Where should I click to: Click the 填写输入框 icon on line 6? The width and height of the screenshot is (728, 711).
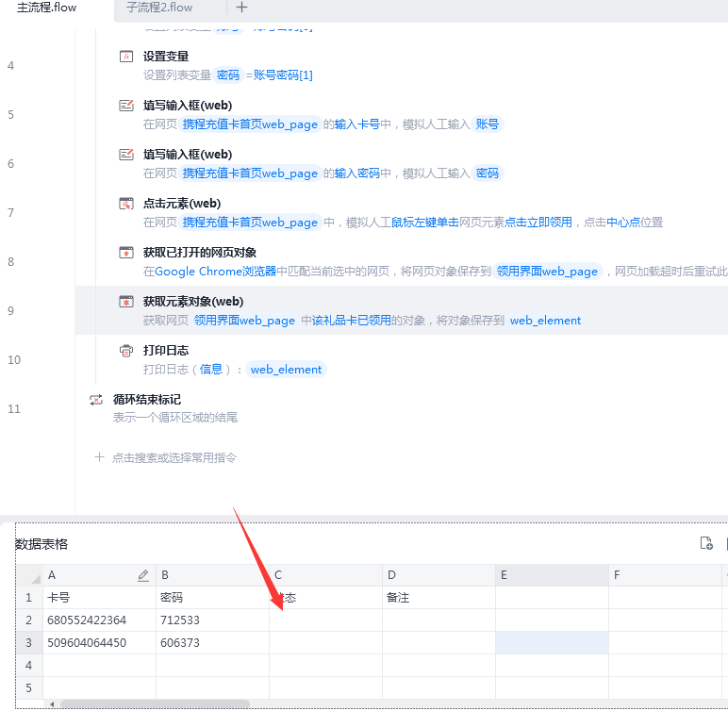126,155
